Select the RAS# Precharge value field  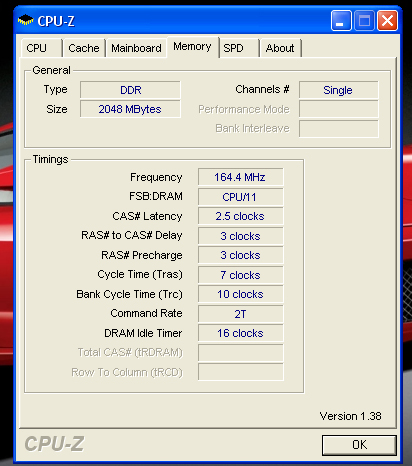point(240,255)
